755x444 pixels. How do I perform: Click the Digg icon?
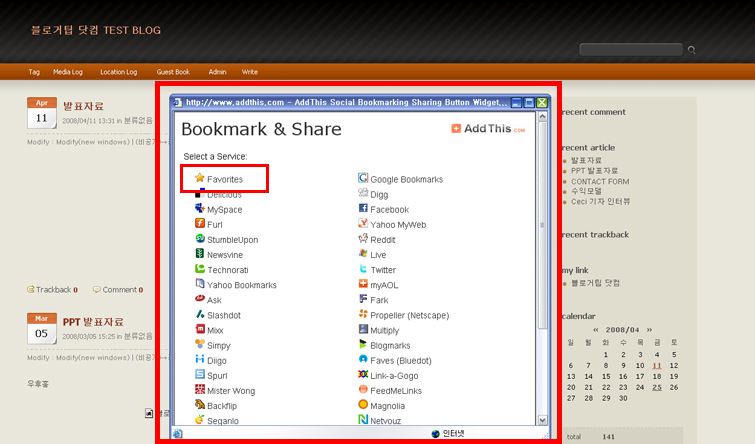[363, 193]
